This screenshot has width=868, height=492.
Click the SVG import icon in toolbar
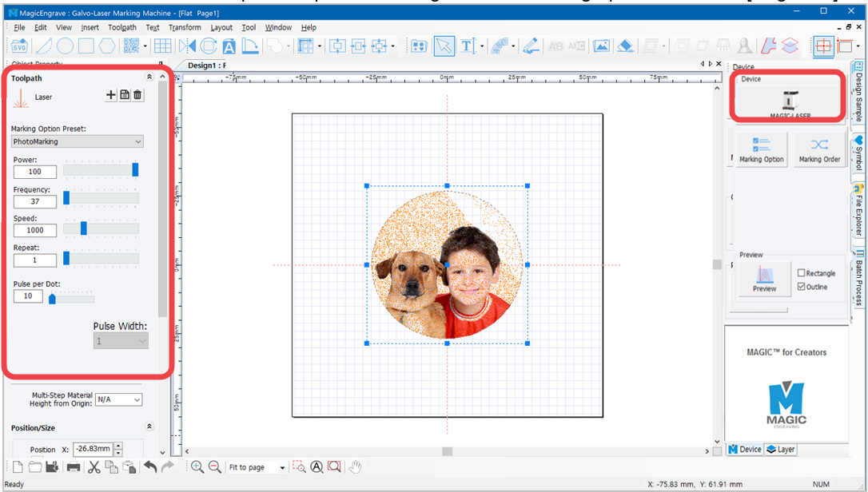coord(19,46)
